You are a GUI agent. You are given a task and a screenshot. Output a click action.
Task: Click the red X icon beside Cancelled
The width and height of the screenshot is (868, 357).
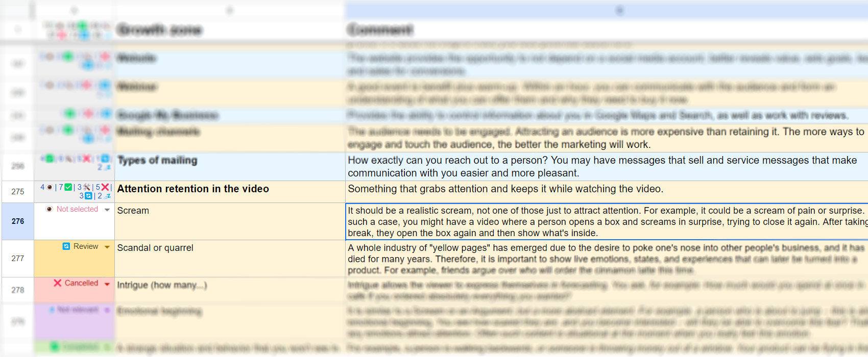(58, 283)
